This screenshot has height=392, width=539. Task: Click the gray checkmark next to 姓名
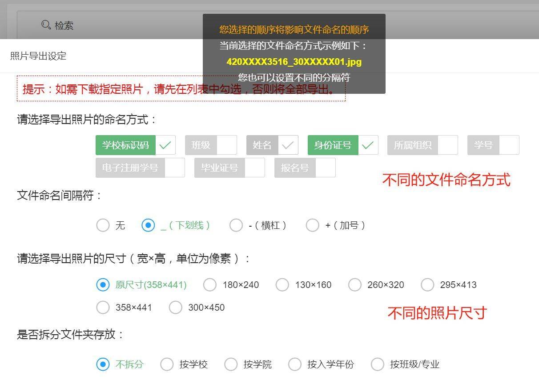click(x=288, y=145)
